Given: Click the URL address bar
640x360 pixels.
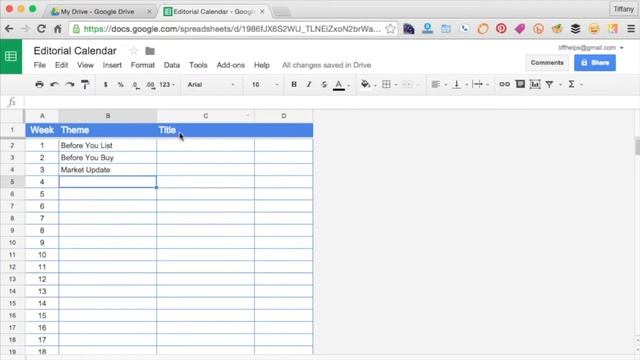Looking at the screenshot, I should (232, 29).
